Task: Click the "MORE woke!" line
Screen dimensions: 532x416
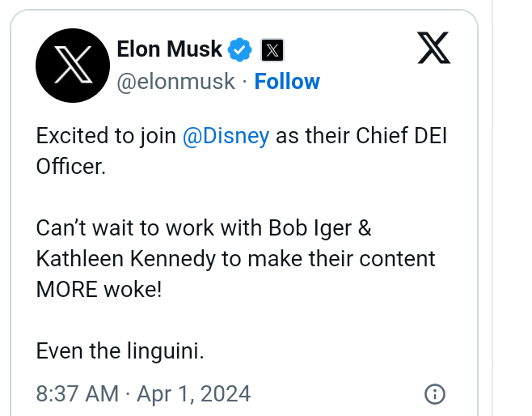Action: [x=99, y=289]
